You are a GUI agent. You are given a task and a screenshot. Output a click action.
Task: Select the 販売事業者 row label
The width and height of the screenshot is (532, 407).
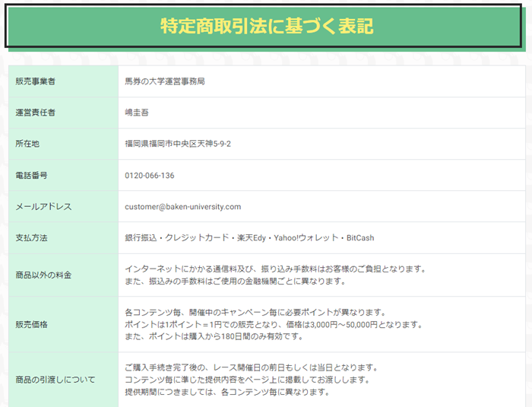[35, 81]
